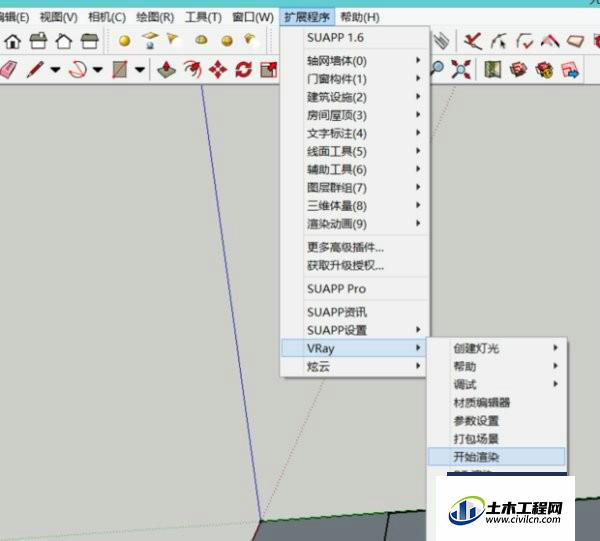
Task: Expand the 渲染动画(9) submenu
Action: click(354, 223)
